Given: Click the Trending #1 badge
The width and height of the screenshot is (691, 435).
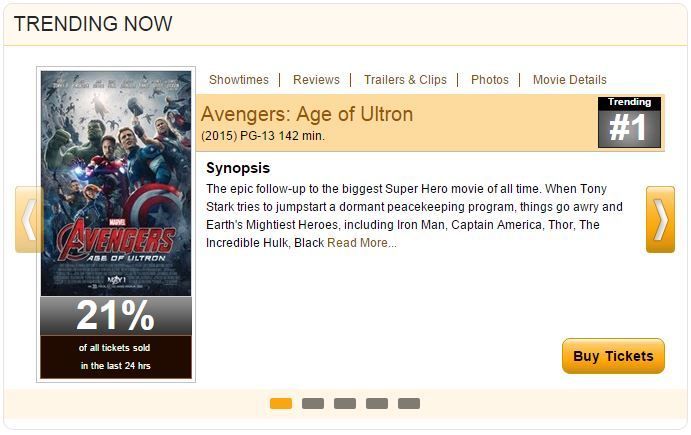Looking at the screenshot, I should click(629, 122).
